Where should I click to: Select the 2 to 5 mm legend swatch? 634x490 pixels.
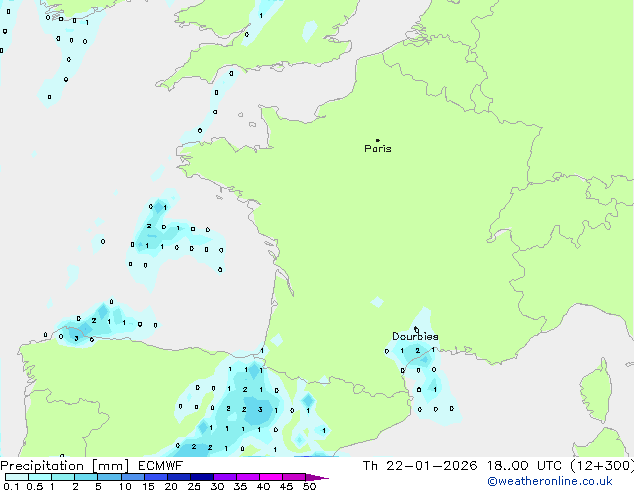[x=86, y=477]
